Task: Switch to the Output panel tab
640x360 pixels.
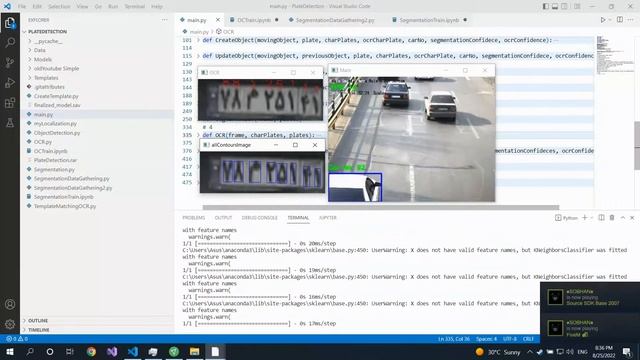Action: pyautogui.click(x=223, y=218)
